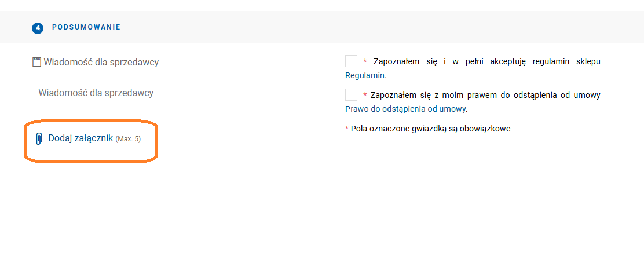Click the step 4 number badge

[38, 28]
